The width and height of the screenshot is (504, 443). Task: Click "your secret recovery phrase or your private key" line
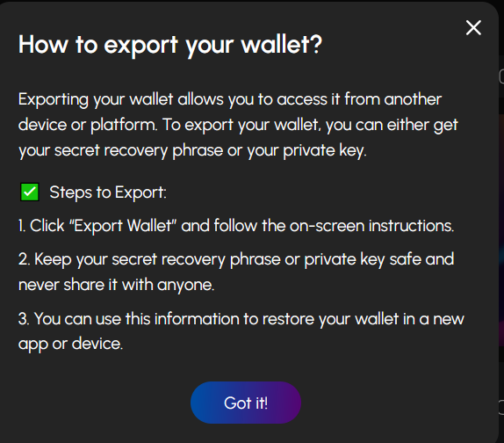(192, 150)
